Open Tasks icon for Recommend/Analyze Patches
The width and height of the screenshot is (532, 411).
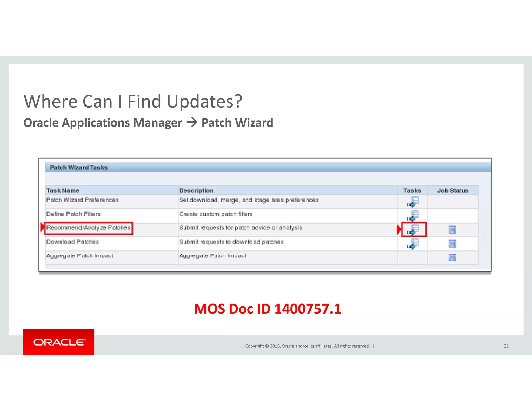coord(413,230)
